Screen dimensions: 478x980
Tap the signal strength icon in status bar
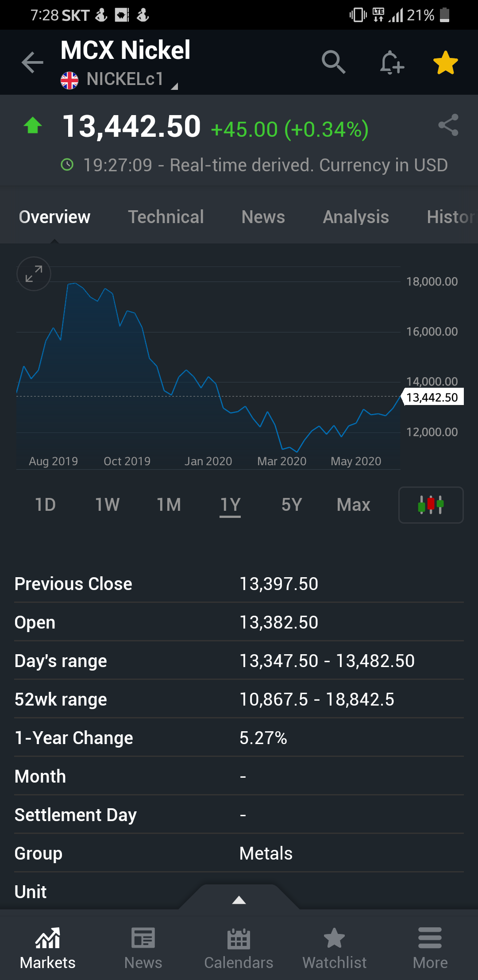coord(396,15)
